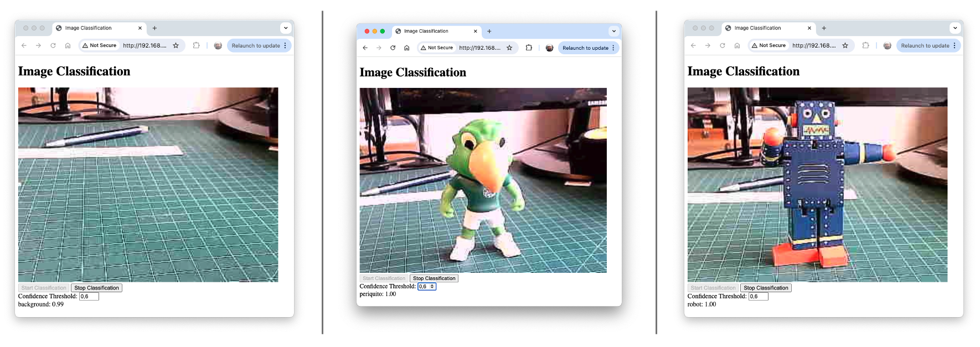Click the confidence threshold stepper arrows showing periquito
This screenshot has width=980, height=347.
click(x=432, y=287)
